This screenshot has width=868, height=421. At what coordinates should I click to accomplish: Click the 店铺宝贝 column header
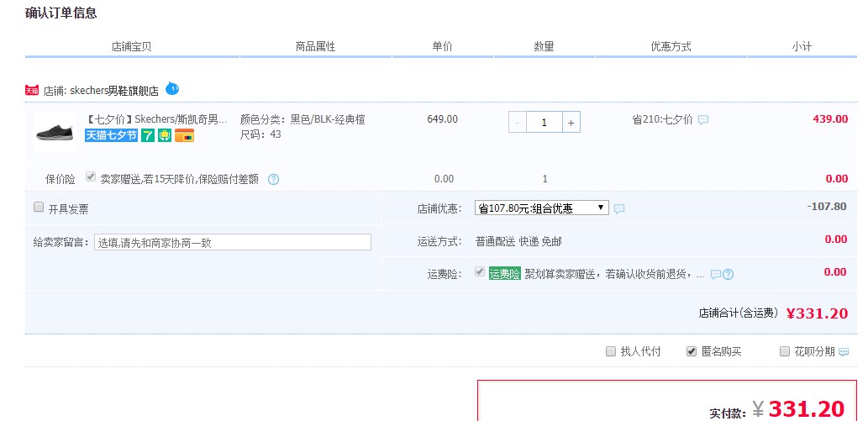coord(131,46)
